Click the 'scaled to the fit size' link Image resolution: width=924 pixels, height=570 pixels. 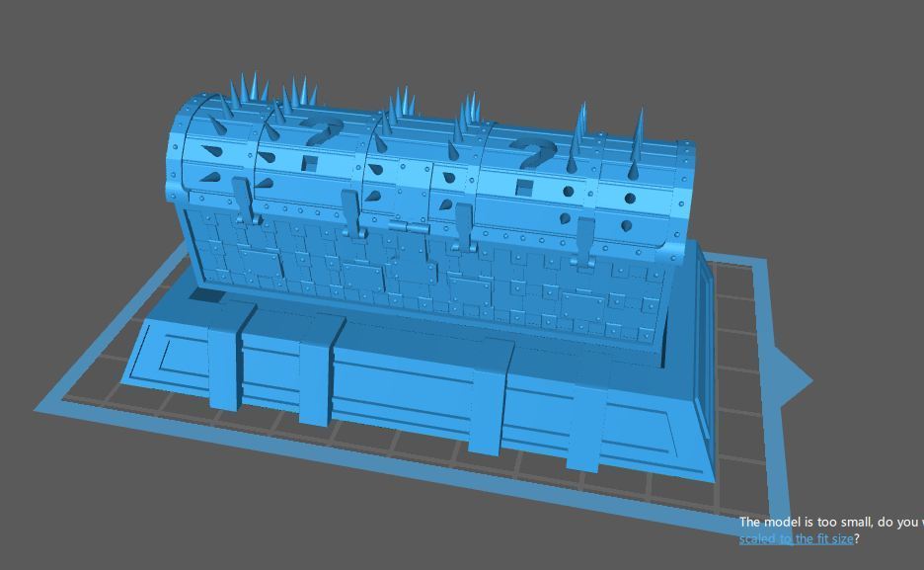pyautogui.click(x=795, y=539)
